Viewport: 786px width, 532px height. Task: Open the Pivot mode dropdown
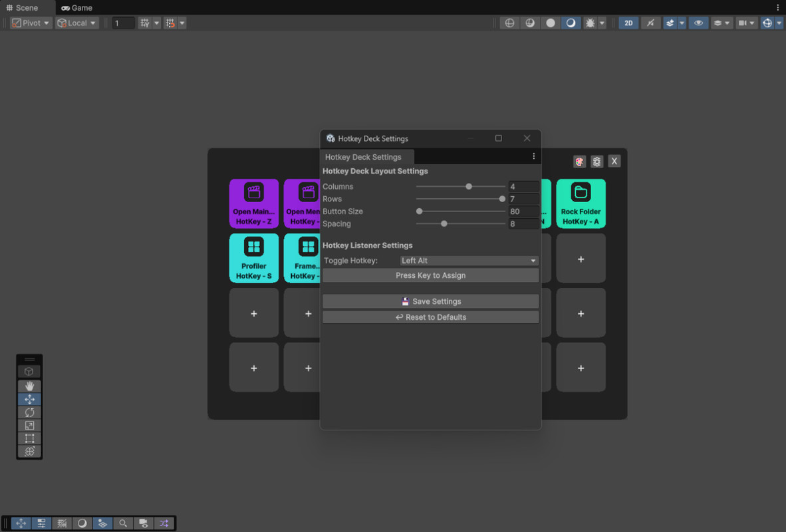(30, 22)
